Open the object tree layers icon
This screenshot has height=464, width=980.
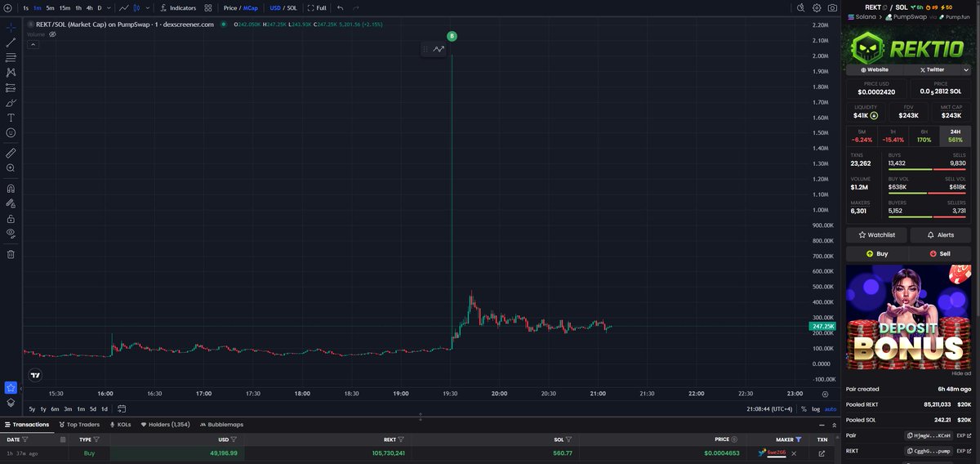11,402
